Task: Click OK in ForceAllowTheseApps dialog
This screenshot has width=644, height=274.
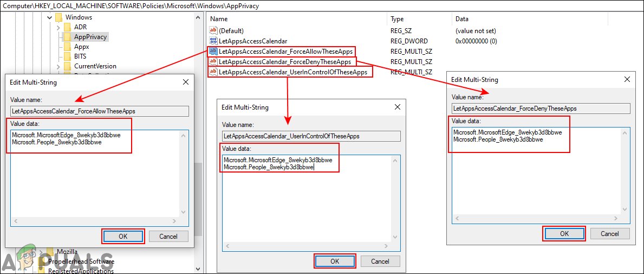Action: point(123,236)
